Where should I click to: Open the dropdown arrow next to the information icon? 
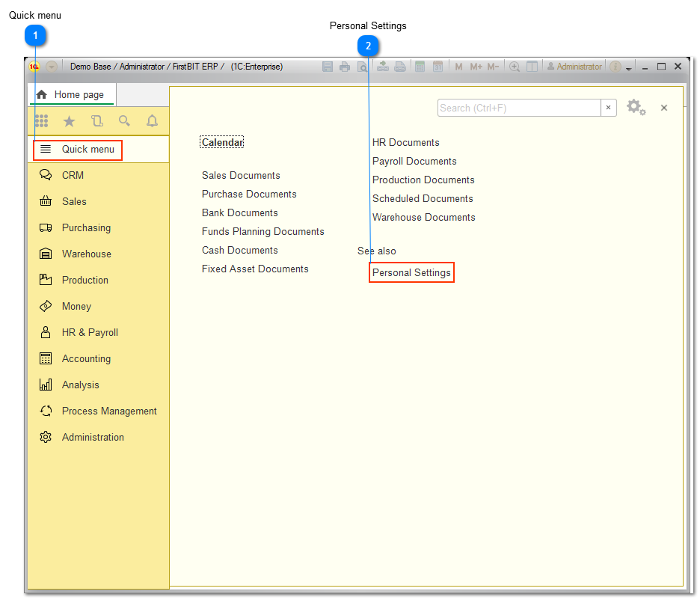click(x=628, y=68)
